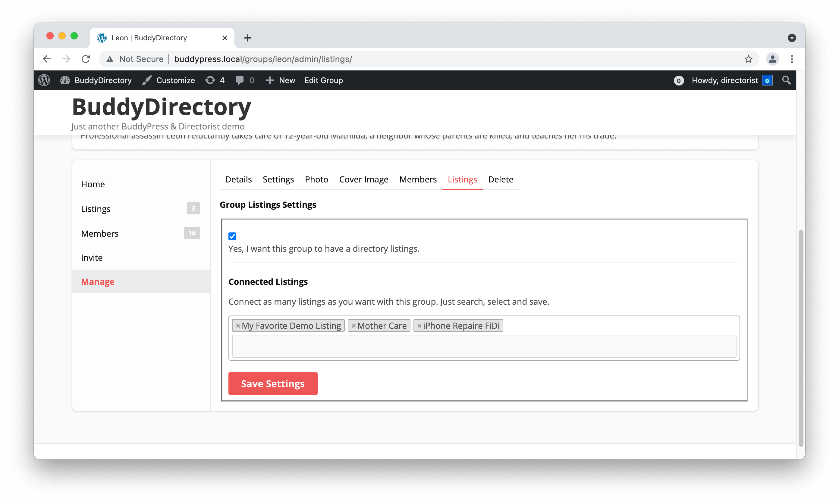Viewport: 839px width, 504px height.
Task: Open the Chrome three-dot menu
Action: point(792,59)
